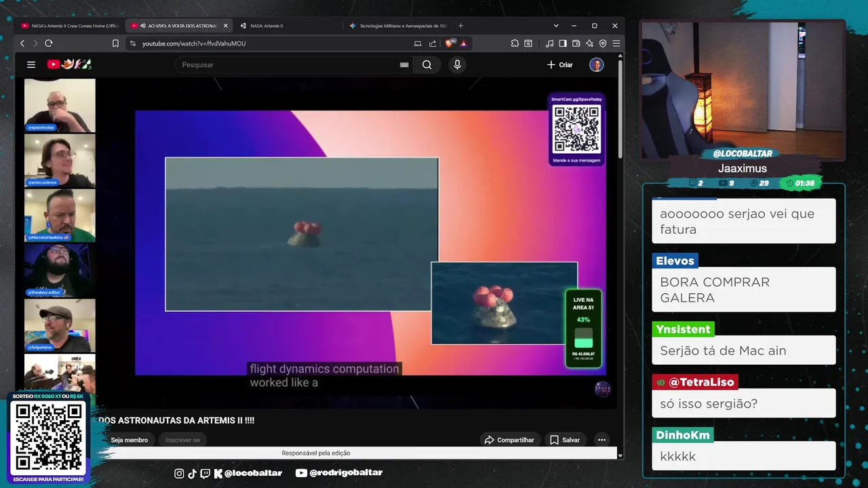Click the Elevos chat username
This screenshot has width=868, height=488.
[x=675, y=261]
